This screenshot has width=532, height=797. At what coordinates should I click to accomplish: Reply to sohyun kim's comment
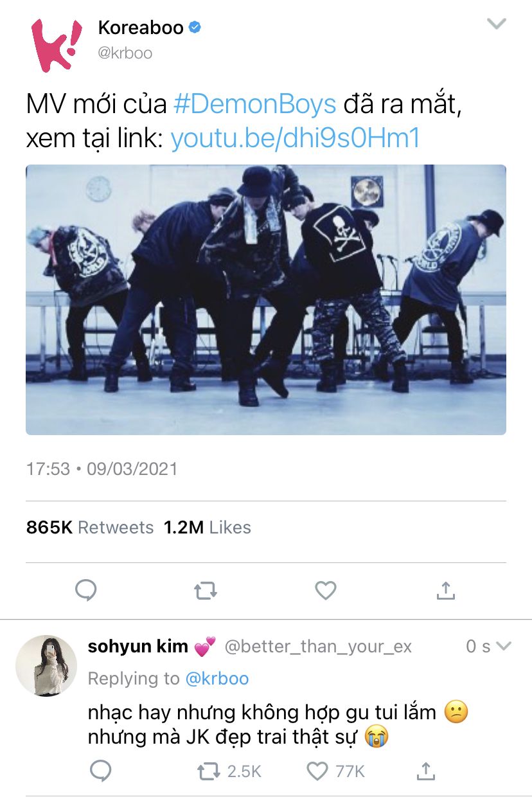click(x=100, y=771)
